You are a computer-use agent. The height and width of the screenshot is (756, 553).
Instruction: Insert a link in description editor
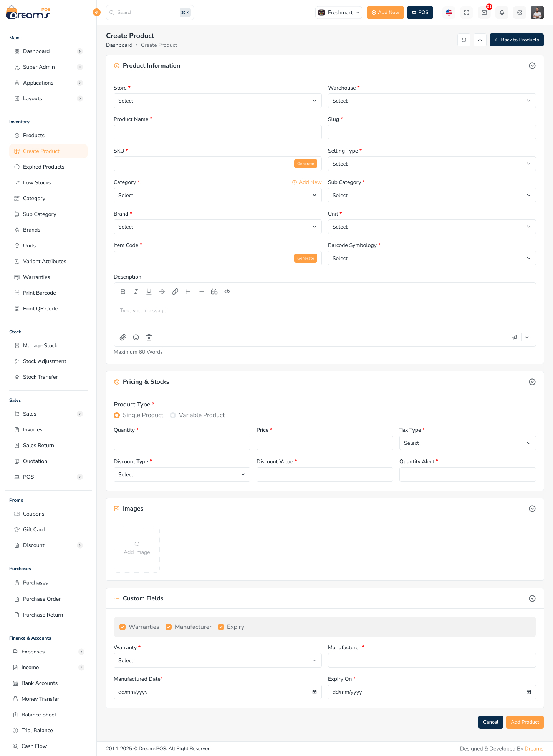tap(175, 292)
